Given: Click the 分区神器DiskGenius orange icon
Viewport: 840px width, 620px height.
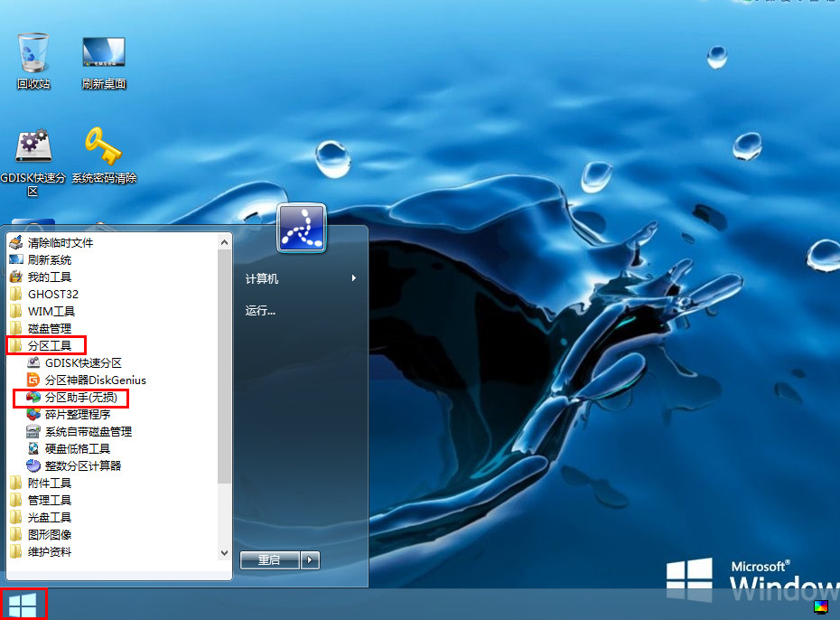Looking at the screenshot, I should 33,380.
